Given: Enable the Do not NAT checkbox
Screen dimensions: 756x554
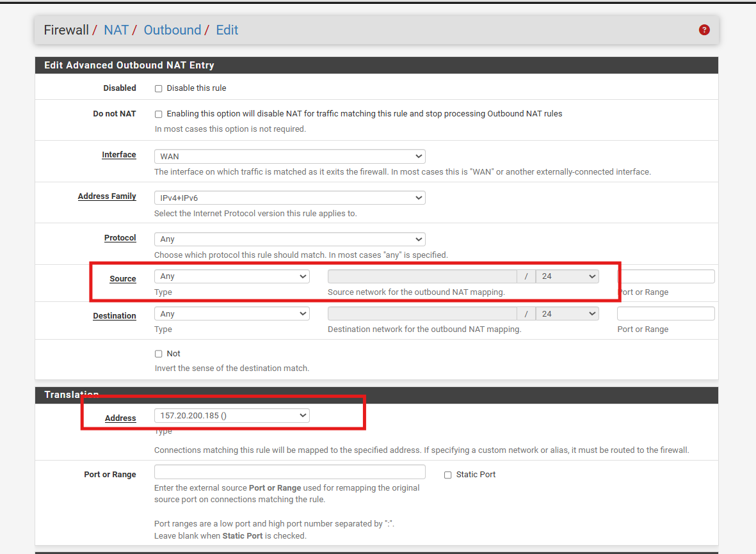Looking at the screenshot, I should (x=159, y=114).
